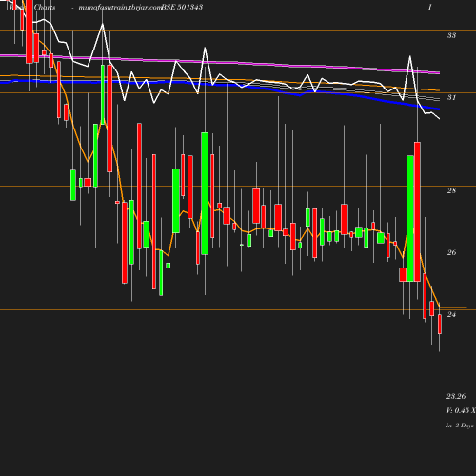Viewport: 476px width, 476px height.
Task: Click the volume text 'V: 0.45 X'
Action: pyautogui.click(x=461, y=410)
